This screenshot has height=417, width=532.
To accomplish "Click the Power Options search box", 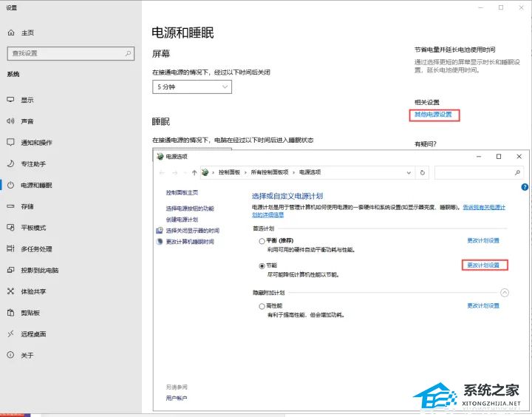I will [x=479, y=172].
